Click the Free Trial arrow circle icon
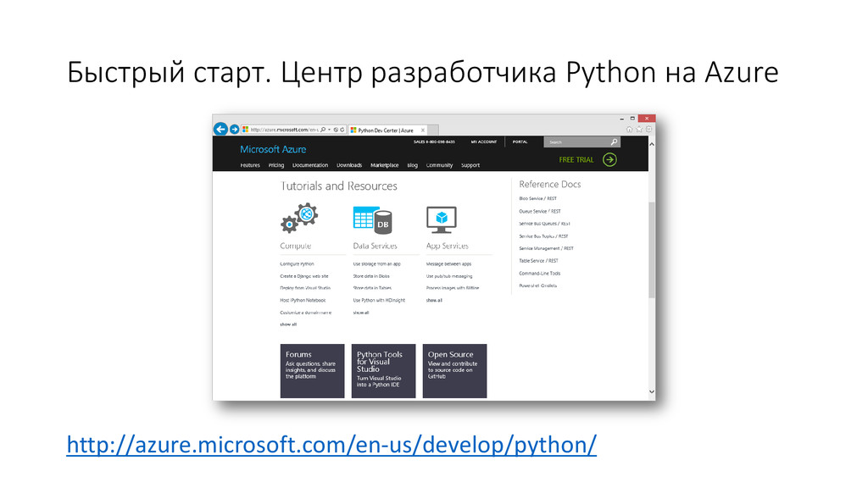Screen dimensions: 868x488 pyautogui.click(x=609, y=160)
